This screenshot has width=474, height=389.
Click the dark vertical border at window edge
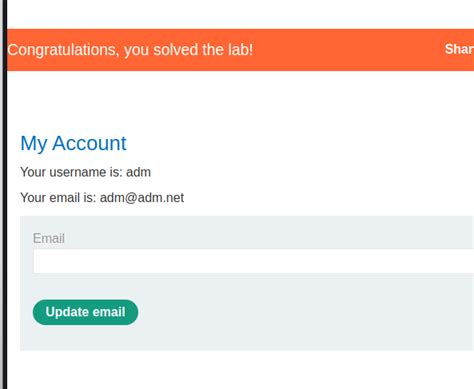click(4, 194)
